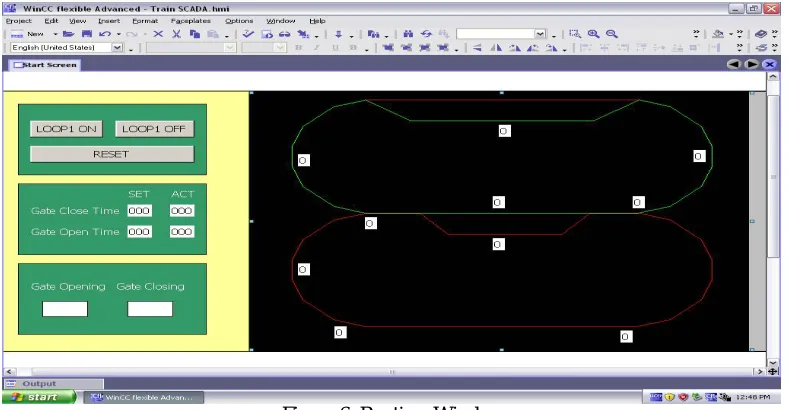
Task: Click the horizontal scrollbar left arrow
Action: [x=9, y=372]
